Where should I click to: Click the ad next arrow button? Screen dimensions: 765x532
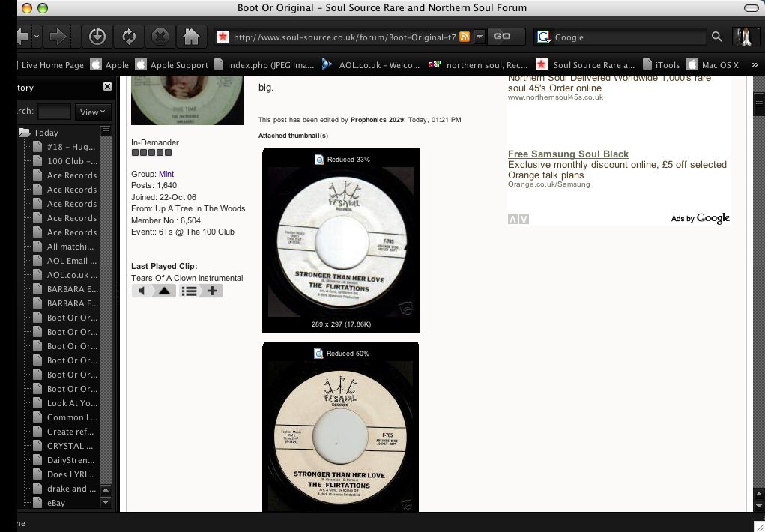pos(524,219)
